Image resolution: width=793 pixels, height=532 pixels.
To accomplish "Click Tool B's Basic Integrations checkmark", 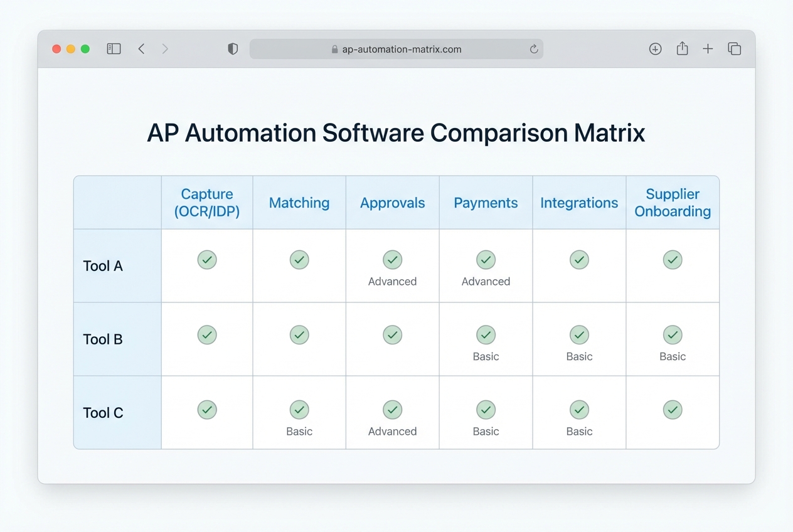I will (x=579, y=335).
